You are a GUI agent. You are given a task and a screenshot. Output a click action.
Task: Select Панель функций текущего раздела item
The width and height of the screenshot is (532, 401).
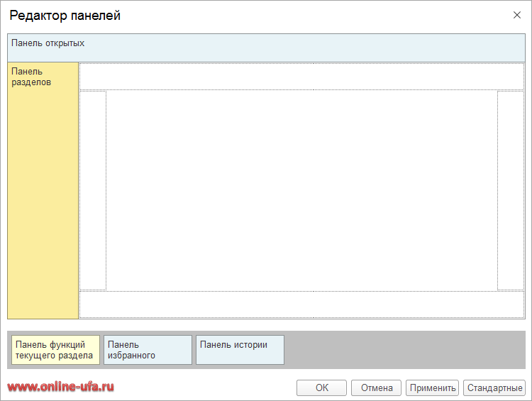pyautogui.click(x=55, y=350)
